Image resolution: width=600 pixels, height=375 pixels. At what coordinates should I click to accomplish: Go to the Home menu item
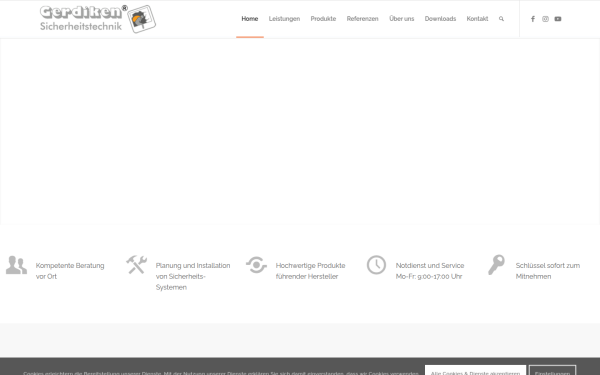point(250,19)
